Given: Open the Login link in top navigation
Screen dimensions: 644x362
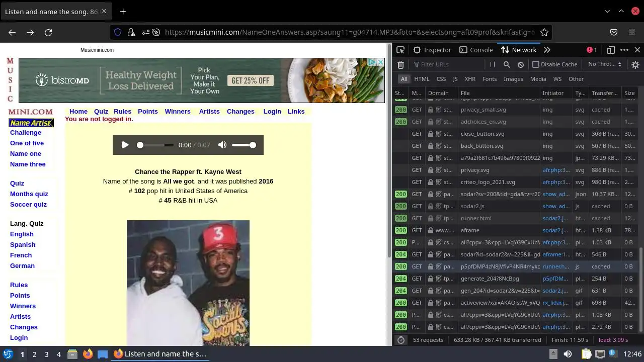Looking at the screenshot, I should 272,112.
